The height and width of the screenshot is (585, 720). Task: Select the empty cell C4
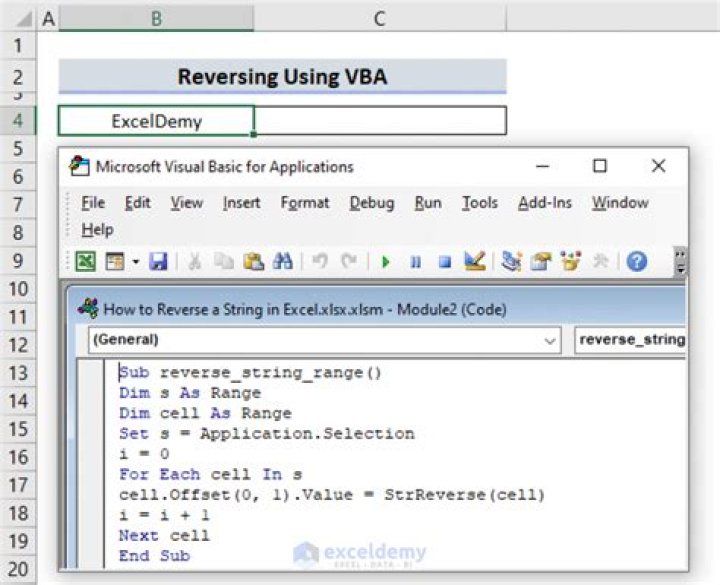[x=380, y=121]
